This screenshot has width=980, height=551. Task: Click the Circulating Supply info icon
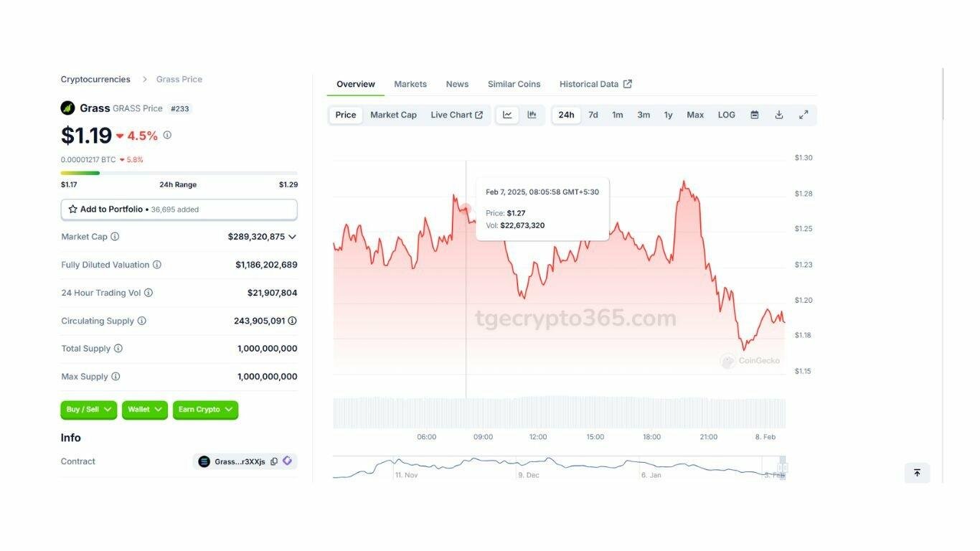pyautogui.click(x=141, y=321)
